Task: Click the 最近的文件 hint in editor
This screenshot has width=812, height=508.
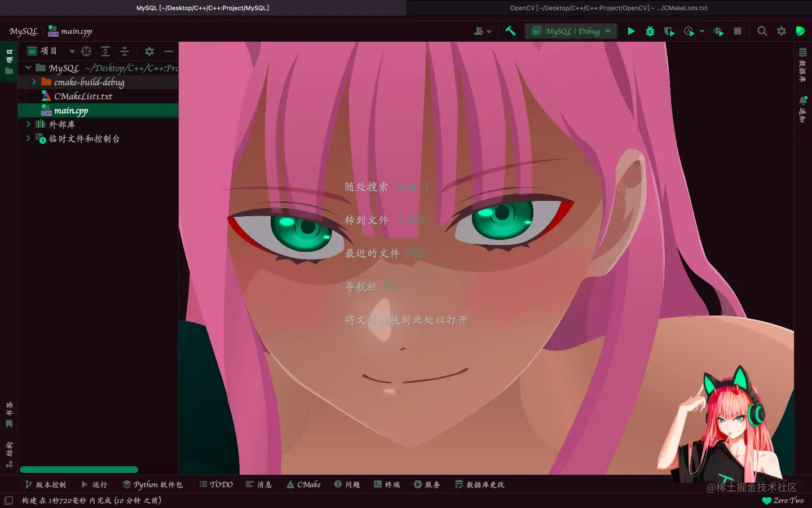Action: tap(372, 253)
